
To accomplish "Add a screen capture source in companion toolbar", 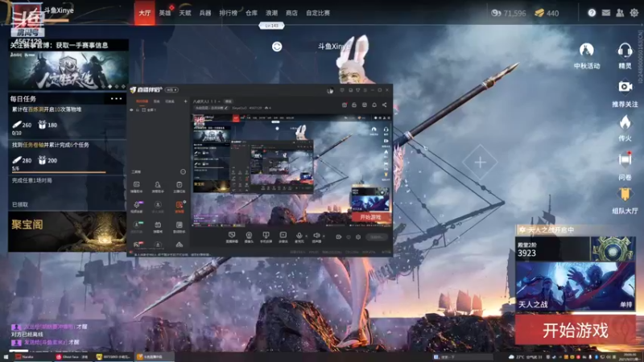I will tap(232, 237).
